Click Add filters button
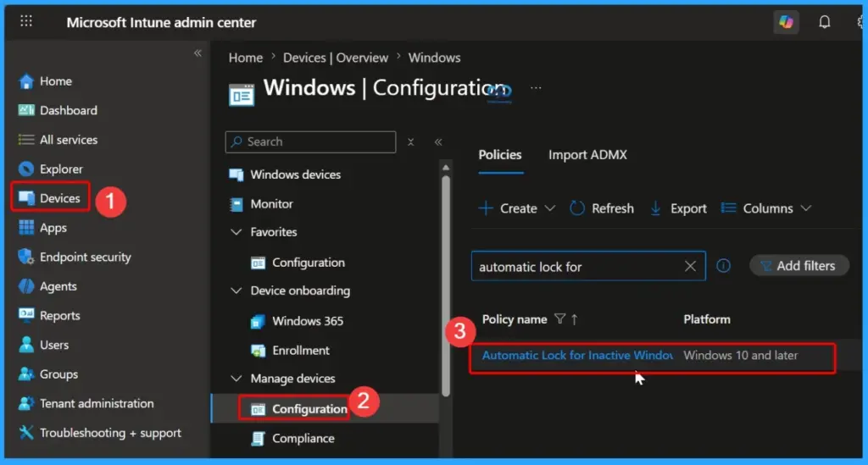This screenshot has width=868, height=465. (x=798, y=266)
